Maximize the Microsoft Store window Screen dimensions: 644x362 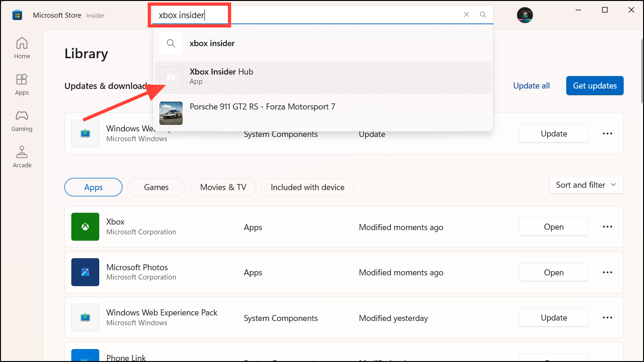click(605, 10)
